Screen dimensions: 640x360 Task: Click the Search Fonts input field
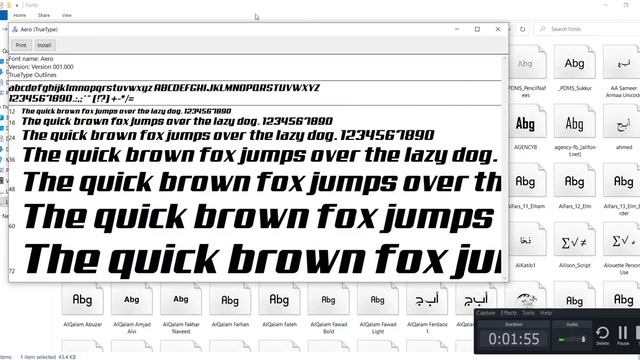point(588,29)
